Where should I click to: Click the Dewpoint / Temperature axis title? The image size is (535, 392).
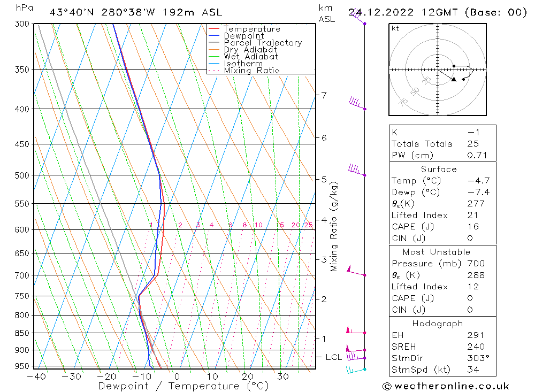pyautogui.click(x=184, y=386)
